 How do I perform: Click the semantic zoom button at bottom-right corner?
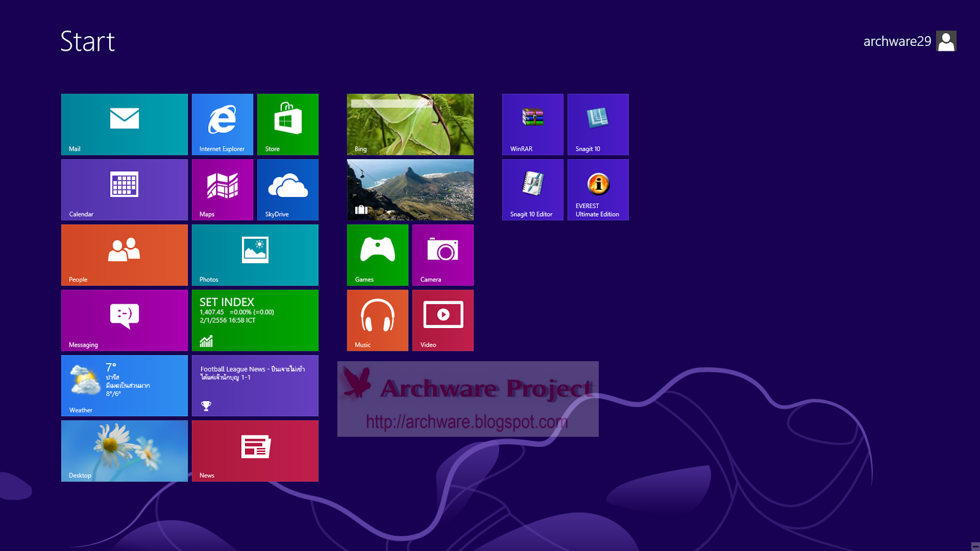click(x=975, y=546)
